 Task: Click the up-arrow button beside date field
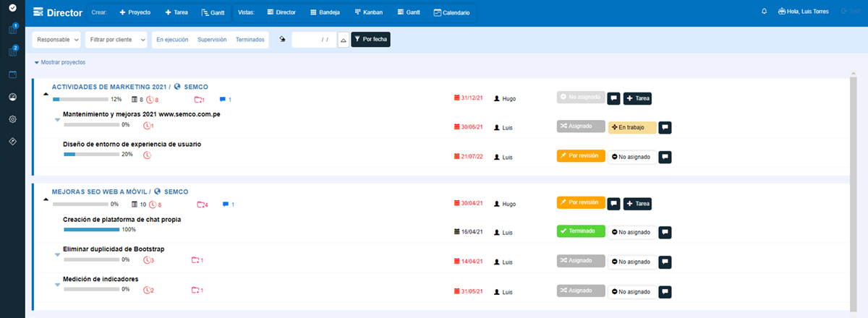coord(344,40)
